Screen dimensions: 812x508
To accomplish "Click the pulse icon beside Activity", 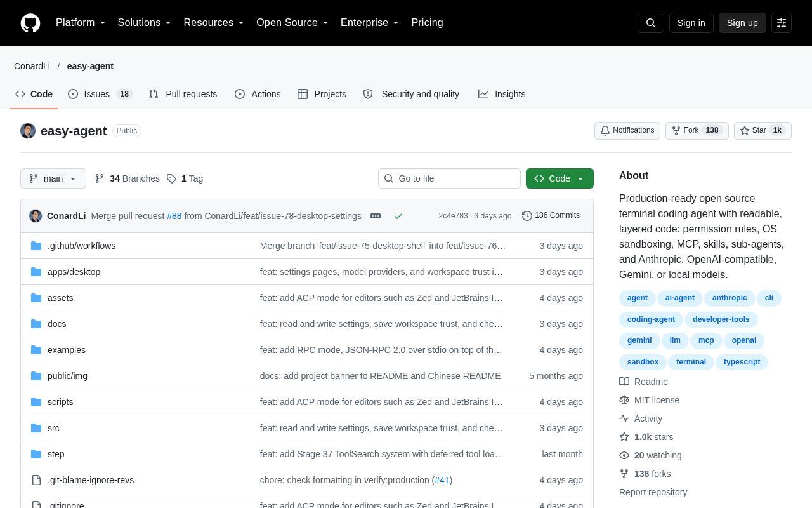I will click(624, 418).
